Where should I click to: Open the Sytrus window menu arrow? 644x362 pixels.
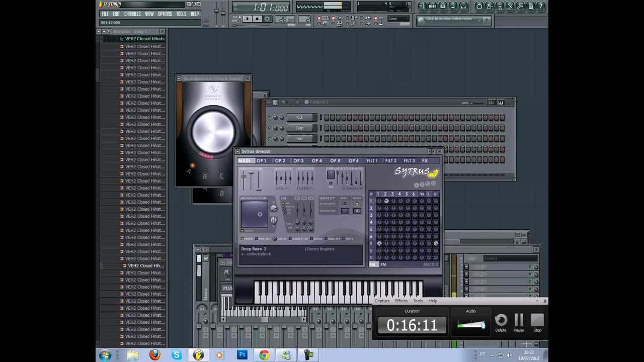coord(237,151)
